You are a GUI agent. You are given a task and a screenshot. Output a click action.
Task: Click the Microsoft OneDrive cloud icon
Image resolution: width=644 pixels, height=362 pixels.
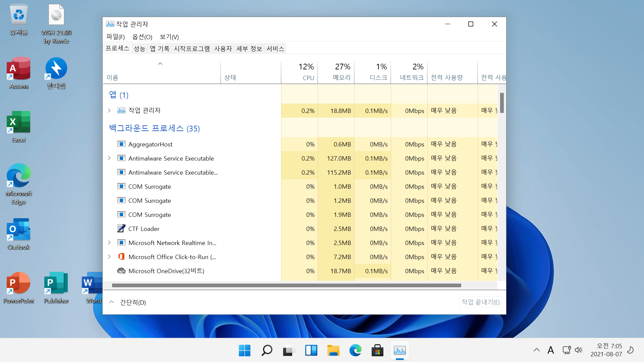121,271
